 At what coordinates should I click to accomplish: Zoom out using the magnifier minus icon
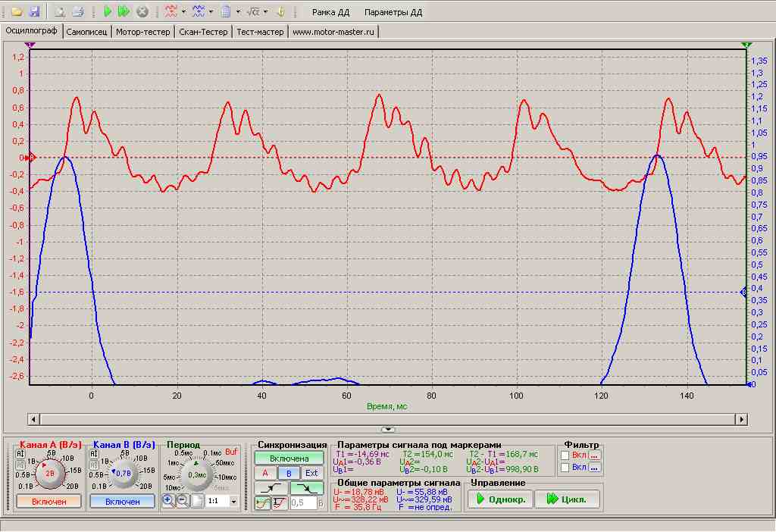[183, 501]
